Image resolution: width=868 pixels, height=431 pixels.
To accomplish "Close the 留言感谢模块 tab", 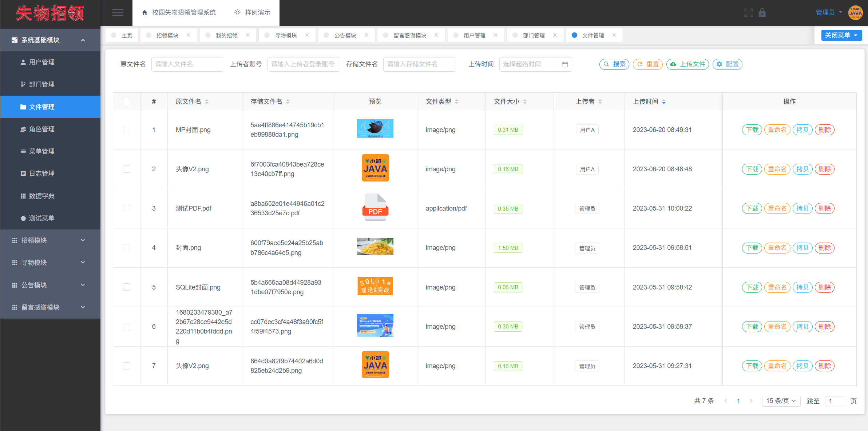I will point(436,35).
